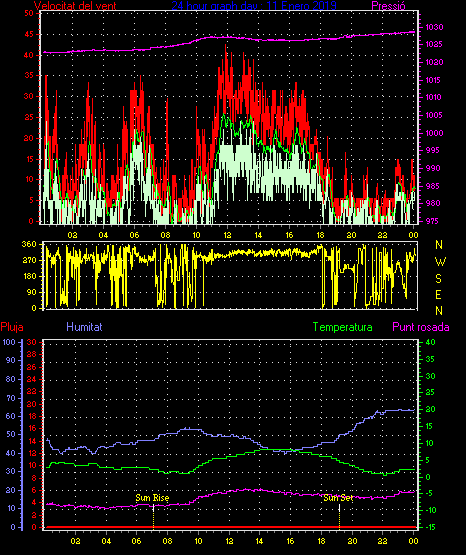Screen dimensions: 466x555
Task: Click hour 18 on the bottom graph axis
Action: (x=321, y=541)
